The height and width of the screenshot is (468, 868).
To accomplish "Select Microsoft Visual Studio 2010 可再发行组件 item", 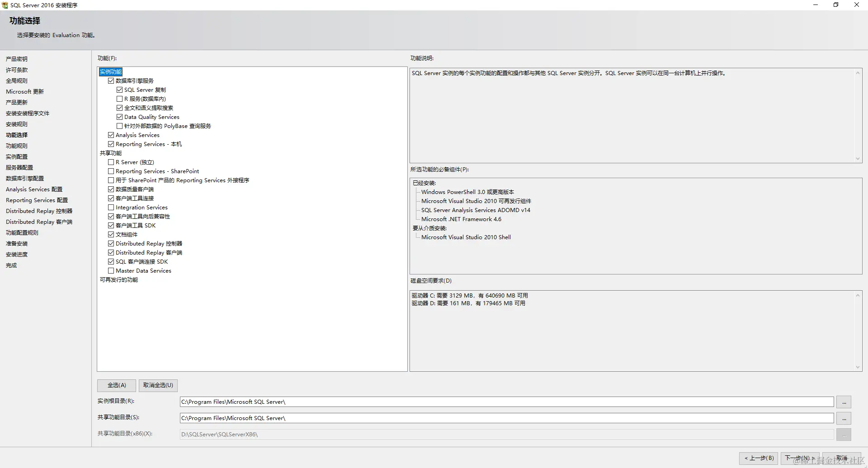I will (x=476, y=201).
